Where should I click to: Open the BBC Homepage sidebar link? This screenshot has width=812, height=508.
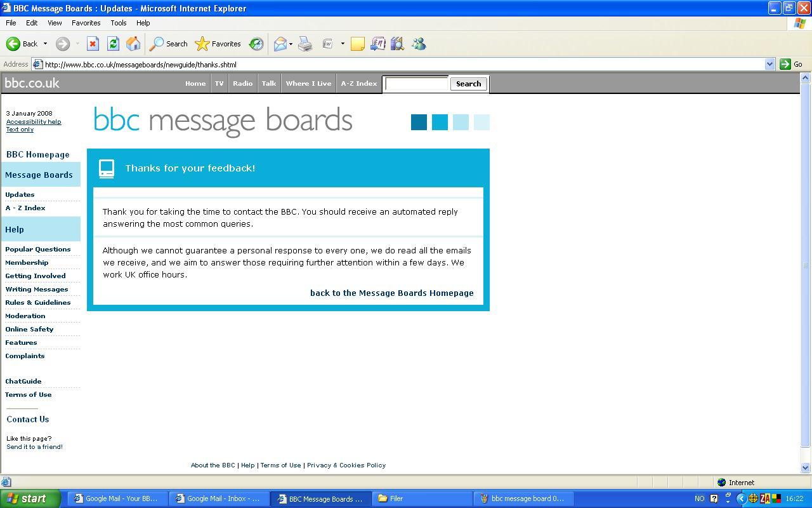(x=38, y=154)
